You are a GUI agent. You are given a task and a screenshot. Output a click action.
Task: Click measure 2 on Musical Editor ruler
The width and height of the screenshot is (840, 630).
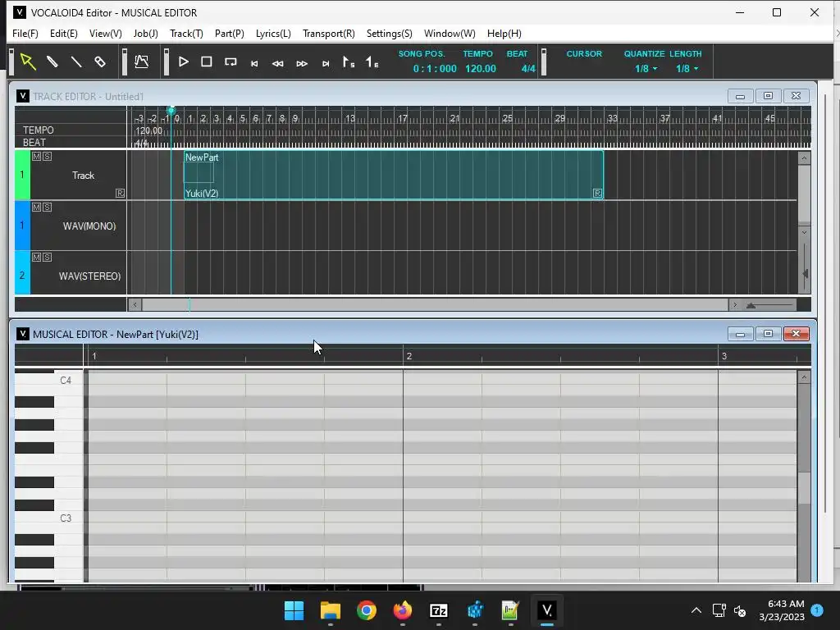[409, 356]
